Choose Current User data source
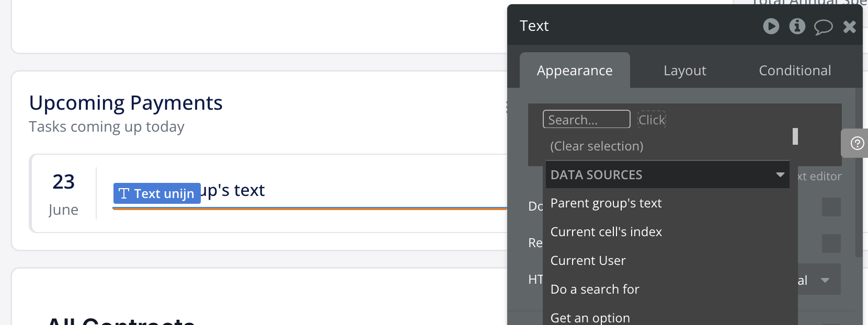 tap(588, 261)
